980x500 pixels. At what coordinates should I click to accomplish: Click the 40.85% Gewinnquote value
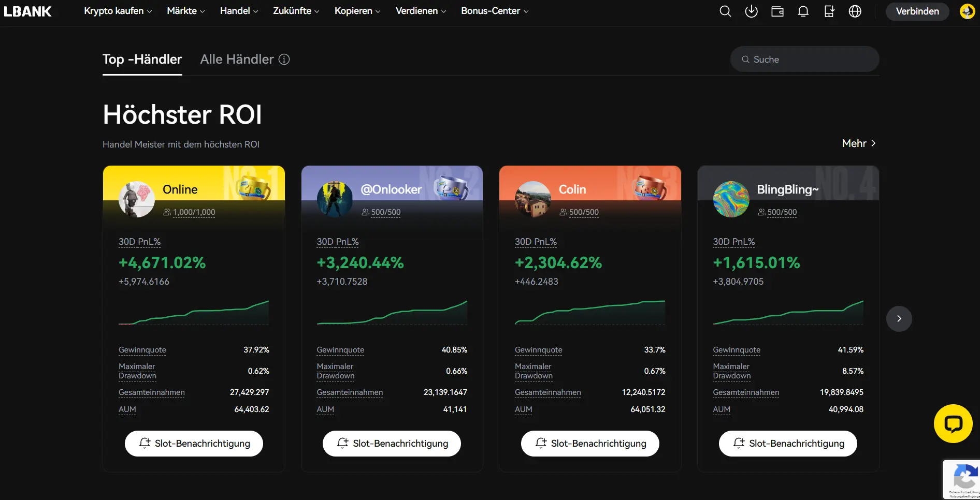coord(454,350)
